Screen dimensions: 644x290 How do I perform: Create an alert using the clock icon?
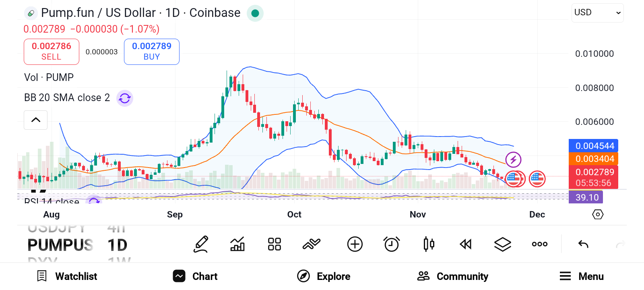392,244
